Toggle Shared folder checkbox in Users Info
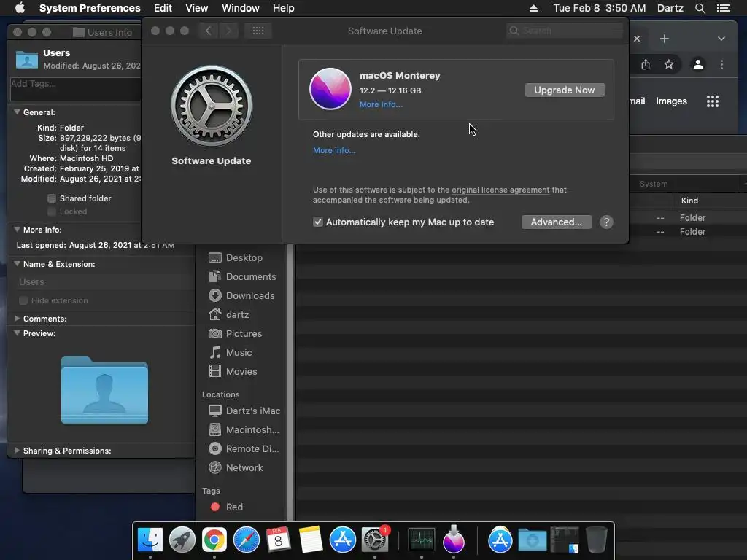The image size is (747, 560). click(52, 198)
